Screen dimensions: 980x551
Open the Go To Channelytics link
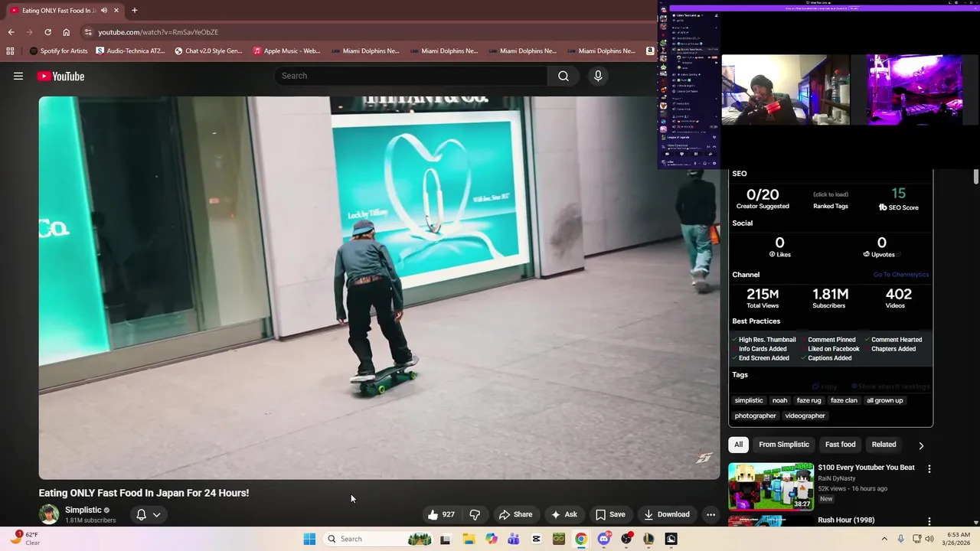pyautogui.click(x=901, y=275)
